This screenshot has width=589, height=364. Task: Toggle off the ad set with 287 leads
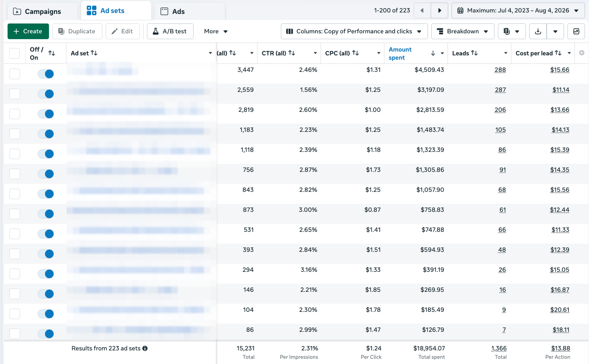46,94
